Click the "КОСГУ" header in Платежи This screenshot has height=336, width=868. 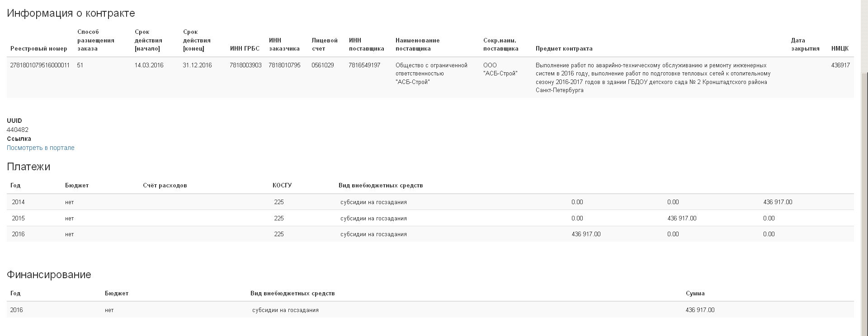282,186
